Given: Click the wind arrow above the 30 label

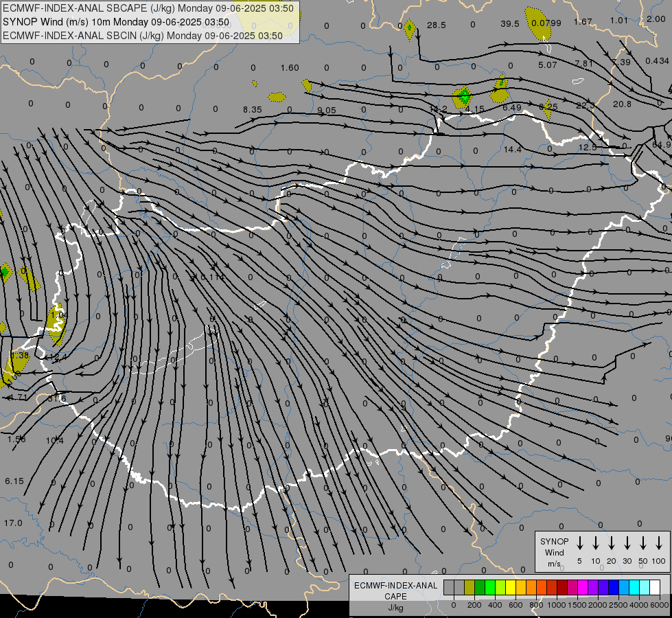Looking at the screenshot, I should 627,543.
